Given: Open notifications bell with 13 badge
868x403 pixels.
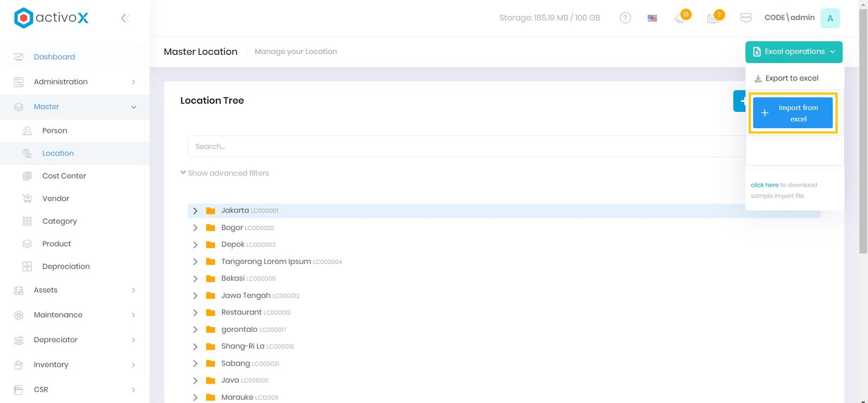Looking at the screenshot, I should coord(680,18).
